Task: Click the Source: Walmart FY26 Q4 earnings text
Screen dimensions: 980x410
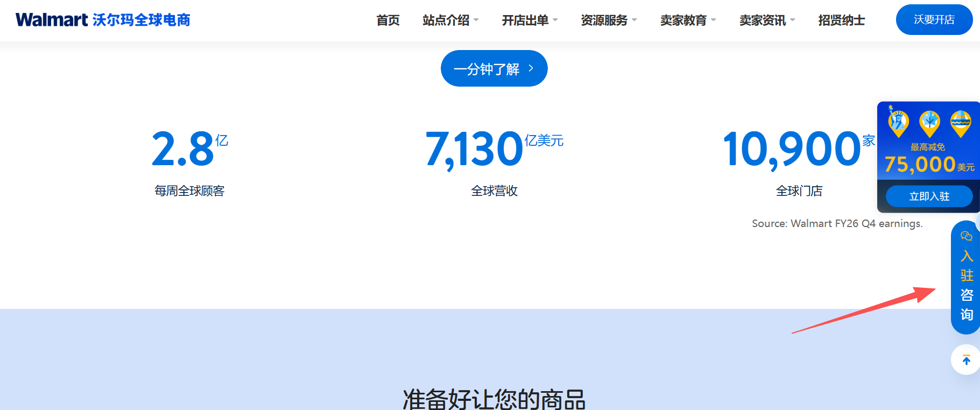Action: point(837,223)
